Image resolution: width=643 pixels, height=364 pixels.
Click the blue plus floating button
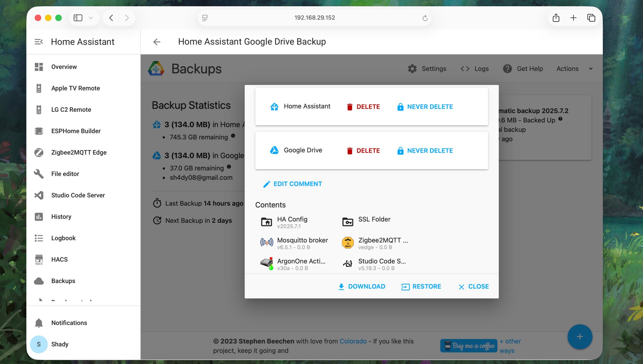(x=580, y=337)
